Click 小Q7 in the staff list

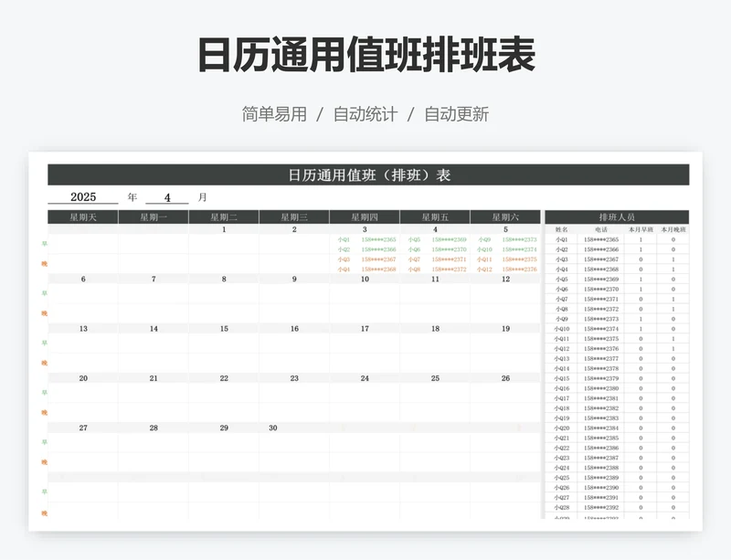click(x=561, y=299)
